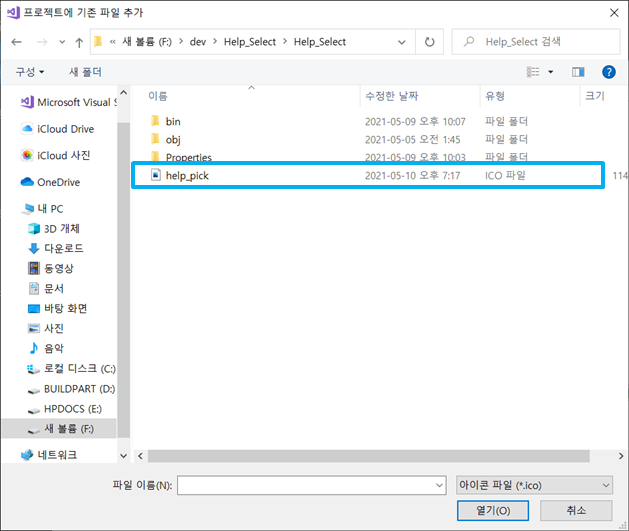The image size is (629, 531).
Task: Click horizontal scrollbar left arrow
Action: point(140,456)
